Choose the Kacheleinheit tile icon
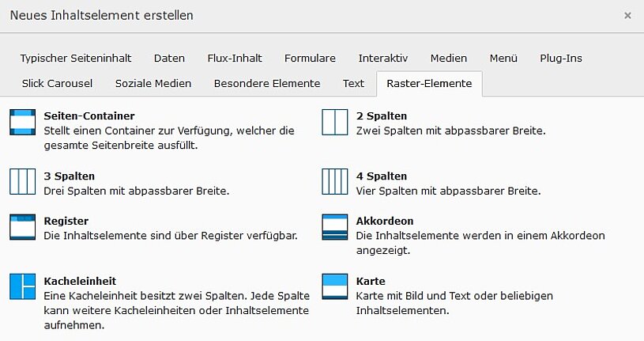644x341 pixels. 22,286
